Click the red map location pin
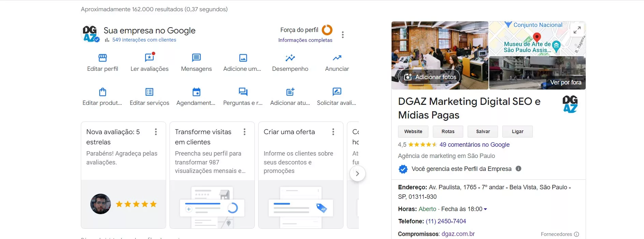This screenshot has width=644, height=239. (537, 37)
